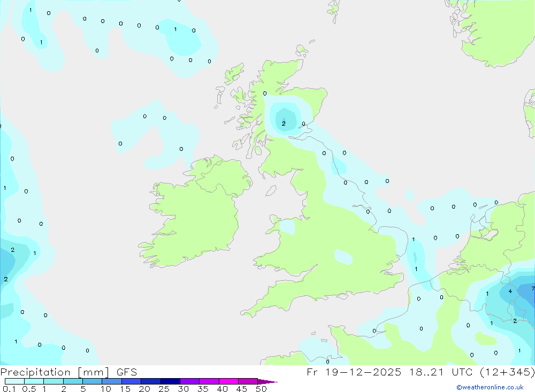Click the '2' value over Scotland

(284, 124)
